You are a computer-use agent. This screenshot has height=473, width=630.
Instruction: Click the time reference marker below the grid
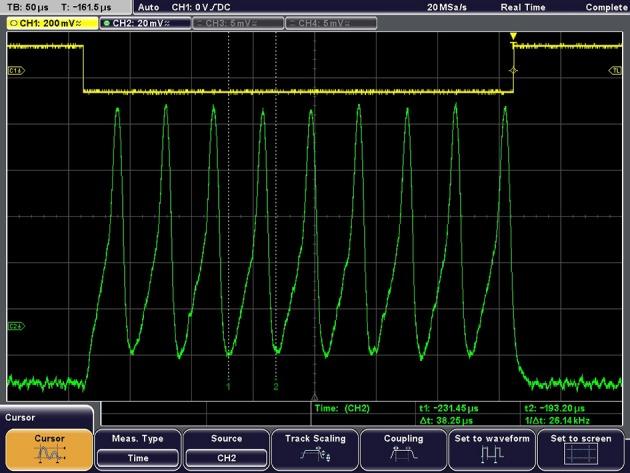[x=315, y=398]
